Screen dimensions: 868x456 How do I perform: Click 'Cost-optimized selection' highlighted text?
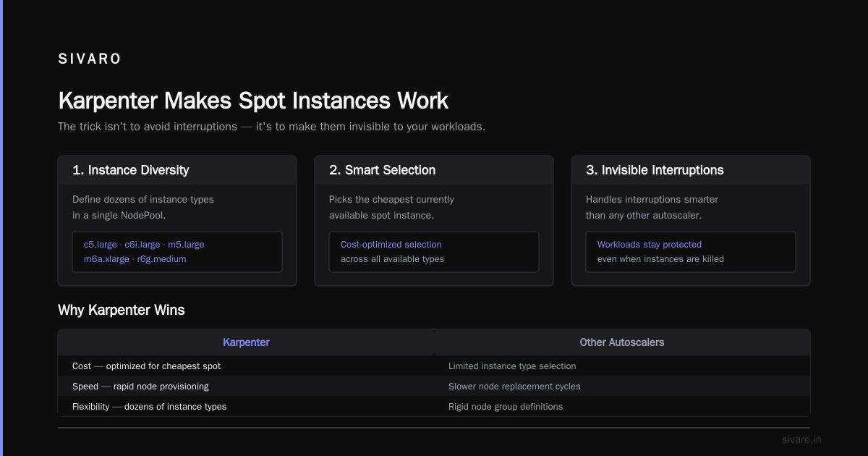point(391,245)
